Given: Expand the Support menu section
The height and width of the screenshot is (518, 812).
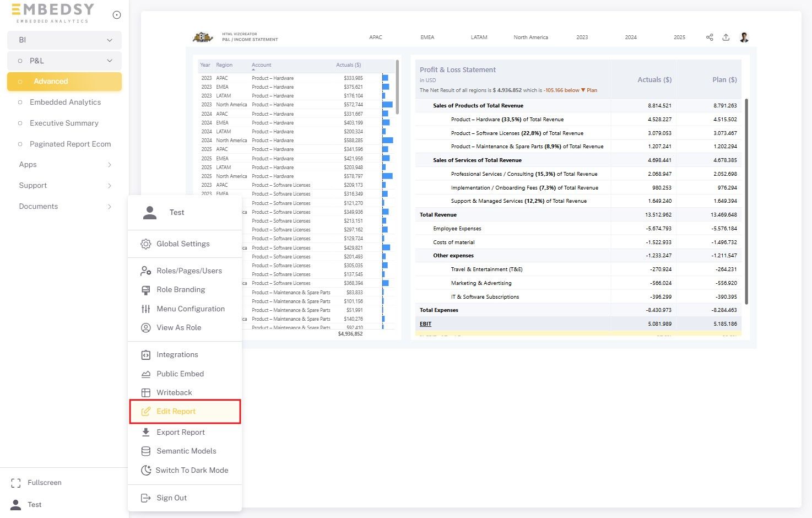Looking at the screenshot, I should click(64, 186).
